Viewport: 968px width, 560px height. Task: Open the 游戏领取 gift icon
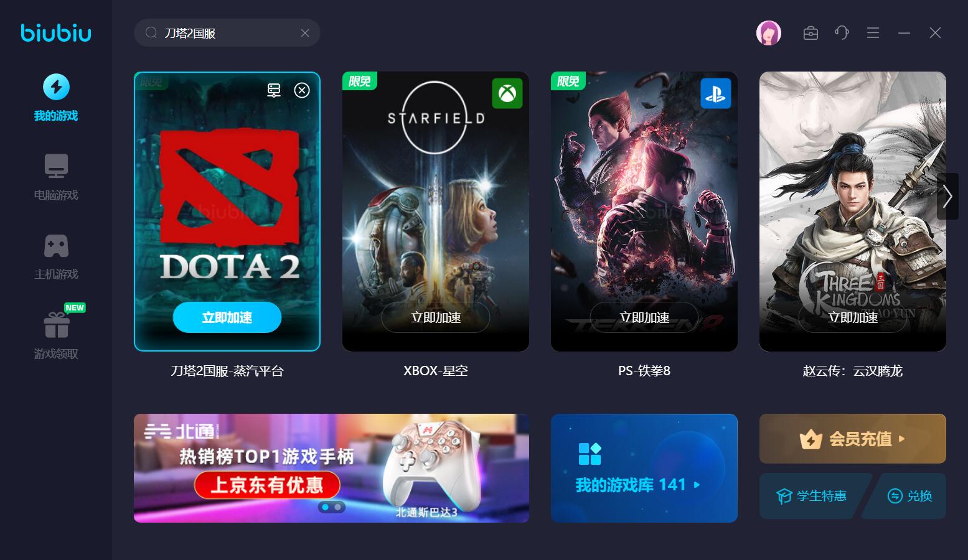[56, 324]
